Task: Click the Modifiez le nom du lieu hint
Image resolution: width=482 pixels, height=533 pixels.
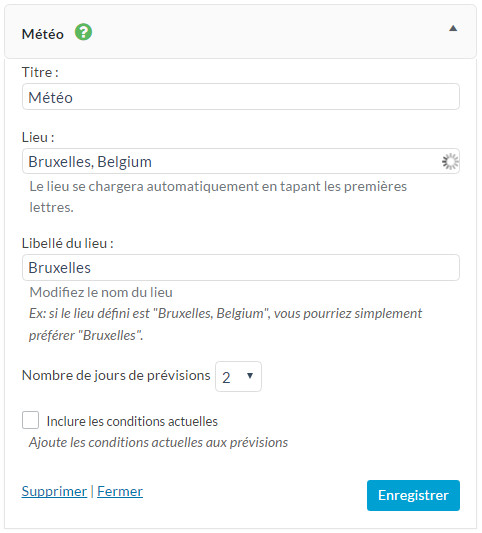Action: tap(101, 292)
